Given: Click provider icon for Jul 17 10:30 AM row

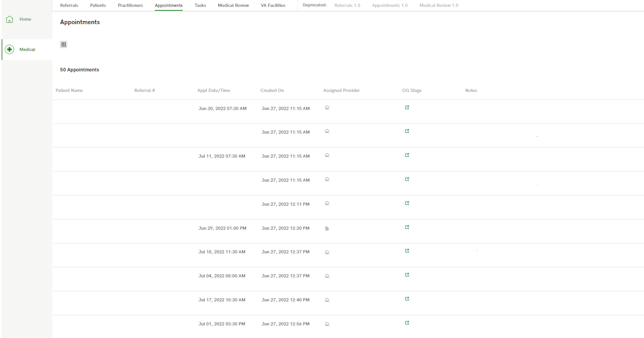Looking at the screenshot, I should [327, 300].
